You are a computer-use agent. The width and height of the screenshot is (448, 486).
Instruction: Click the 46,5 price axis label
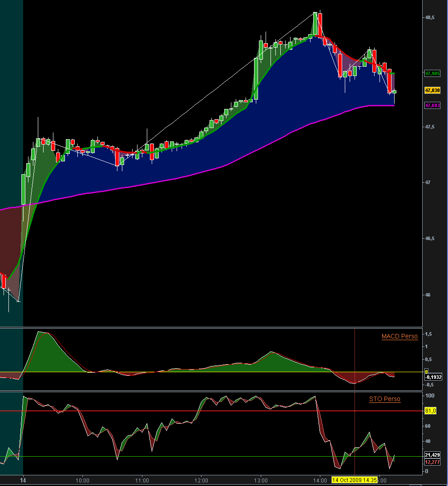pos(430,238)
